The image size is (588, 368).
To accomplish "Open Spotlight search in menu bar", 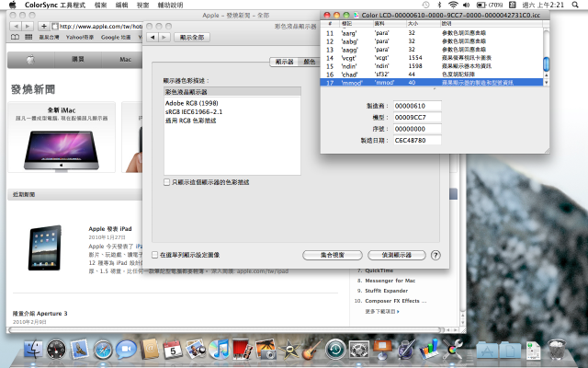I will pyautogui.click(x=575, y=5).
